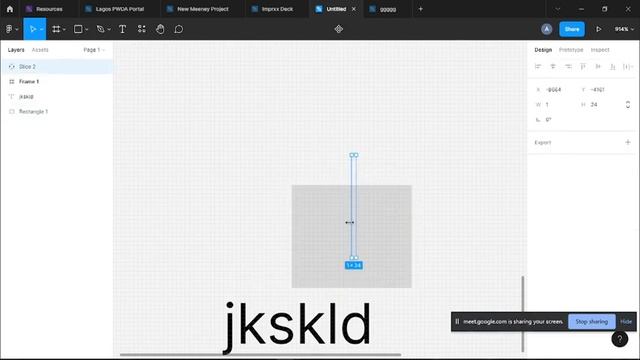The width and height of the screenshot is (640, 360).
Task: Open the Assets panel tab
Action: [x=40, y=50]
